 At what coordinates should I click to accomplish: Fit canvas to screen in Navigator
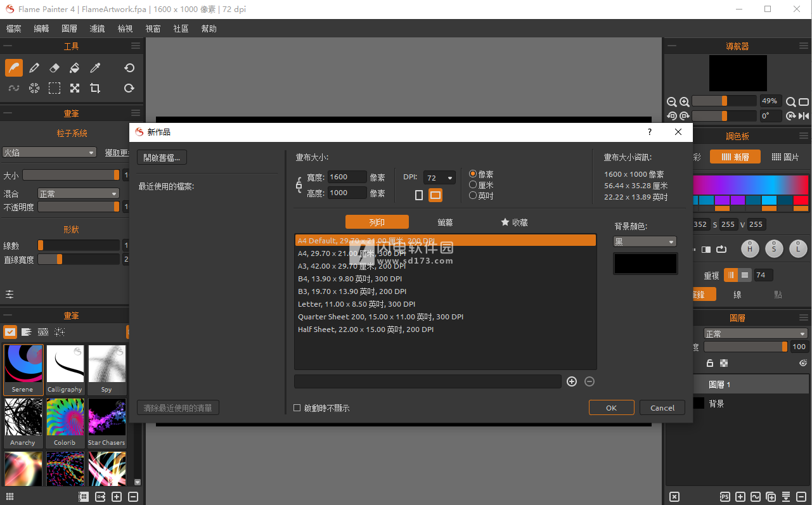point(804,101)
